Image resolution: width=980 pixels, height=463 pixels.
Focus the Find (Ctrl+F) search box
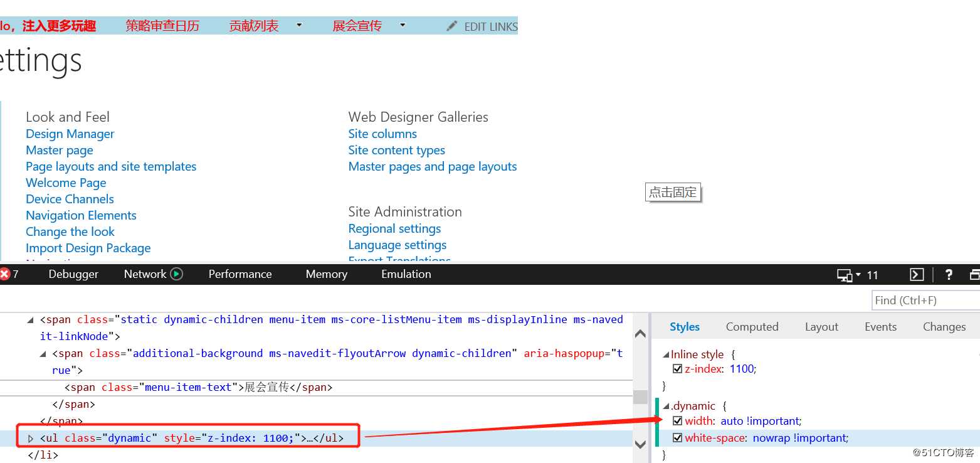(925, 300)
